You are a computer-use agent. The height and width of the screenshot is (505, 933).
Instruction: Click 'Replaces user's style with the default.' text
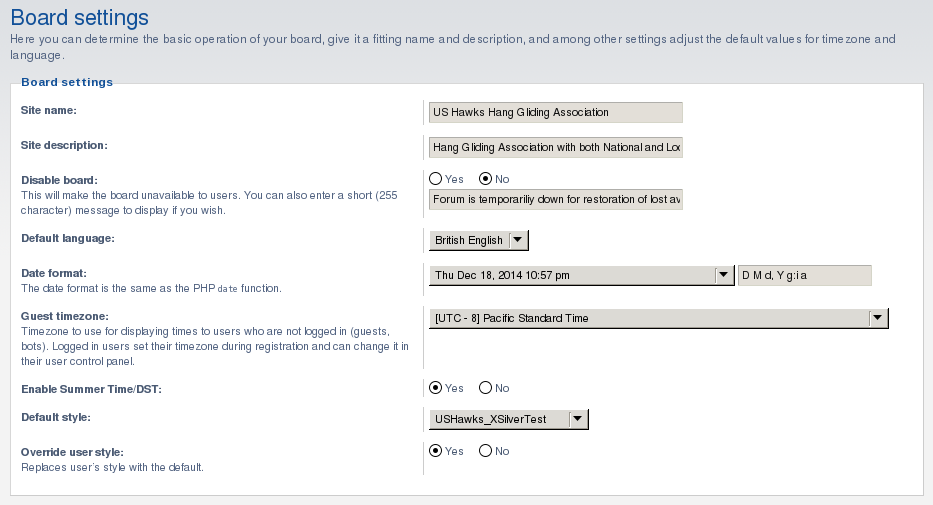coord(112,468)
